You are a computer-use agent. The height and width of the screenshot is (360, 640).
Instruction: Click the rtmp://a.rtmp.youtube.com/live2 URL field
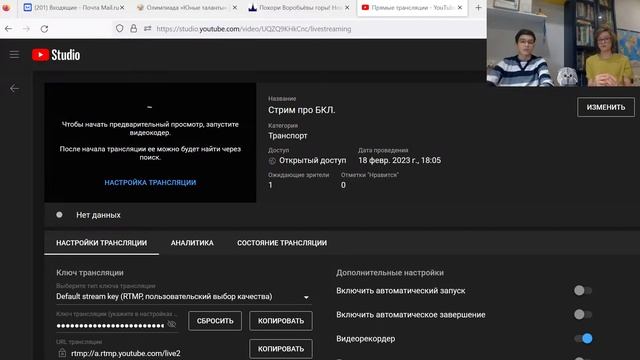coord(126,353)
